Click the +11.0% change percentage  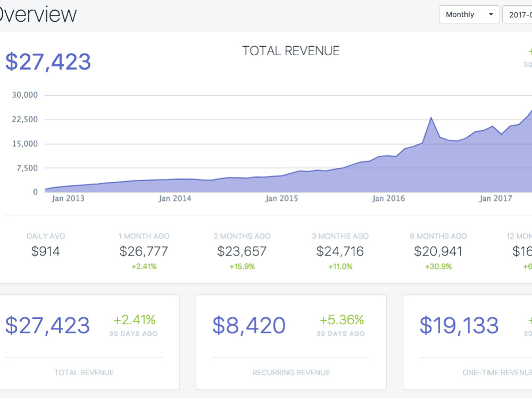[x=340, y=266]
